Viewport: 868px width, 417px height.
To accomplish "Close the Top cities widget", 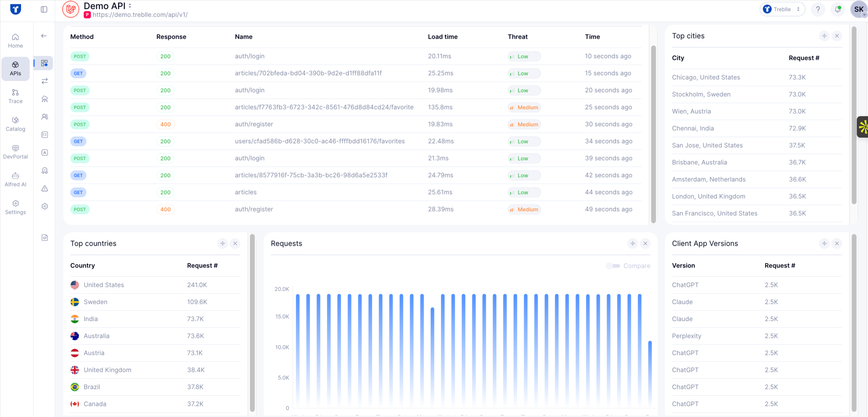I will pos(837,36).
